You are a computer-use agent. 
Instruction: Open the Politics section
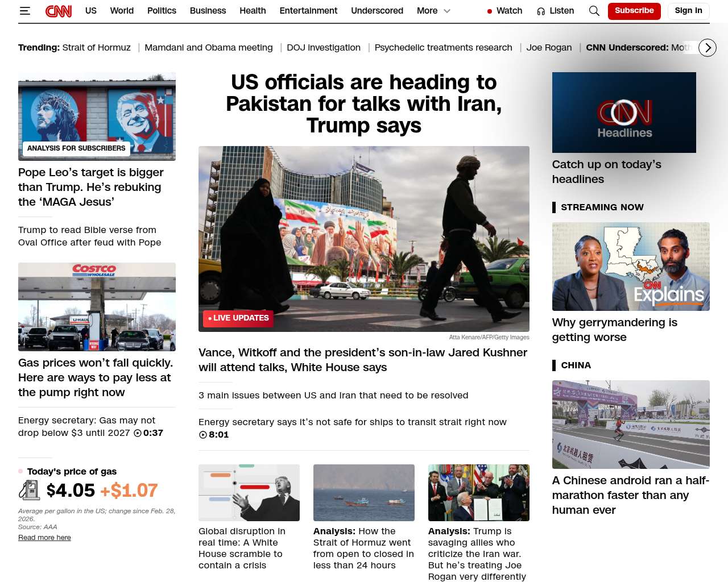pos(162,11)
